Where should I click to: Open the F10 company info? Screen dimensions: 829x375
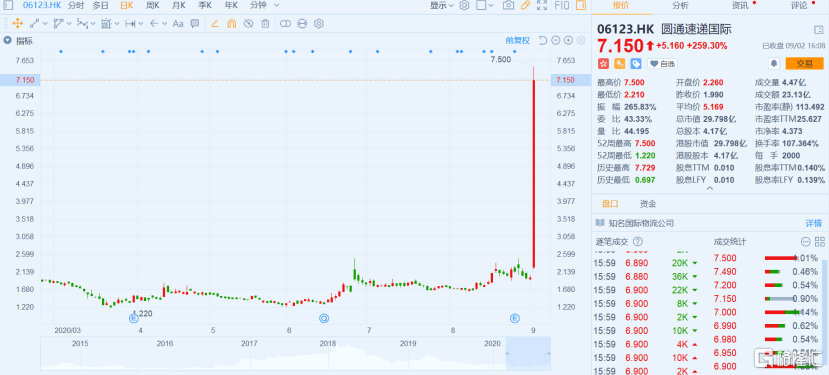pos(561,5)
